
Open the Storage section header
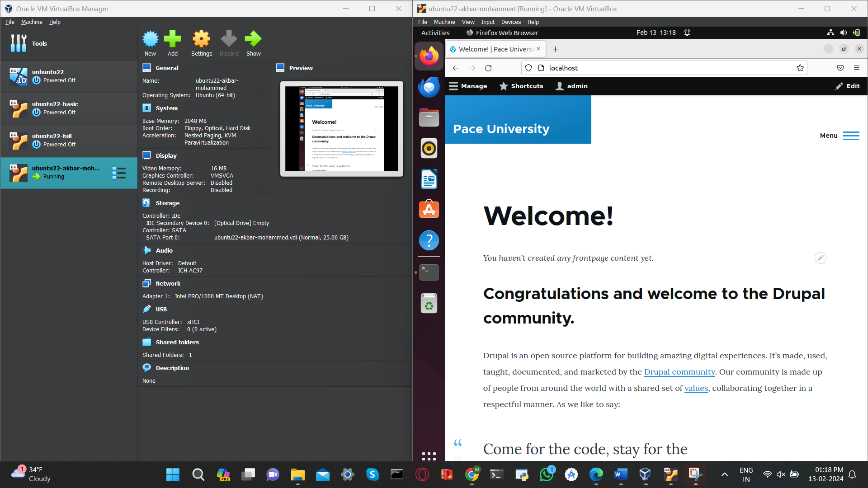tap(167, 203)
